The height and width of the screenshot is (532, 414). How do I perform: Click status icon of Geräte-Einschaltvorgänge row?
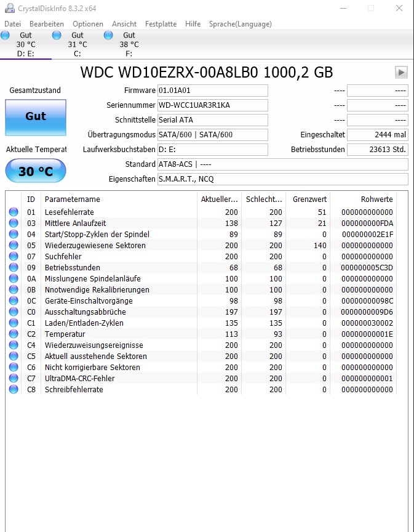tap(14, 300)
